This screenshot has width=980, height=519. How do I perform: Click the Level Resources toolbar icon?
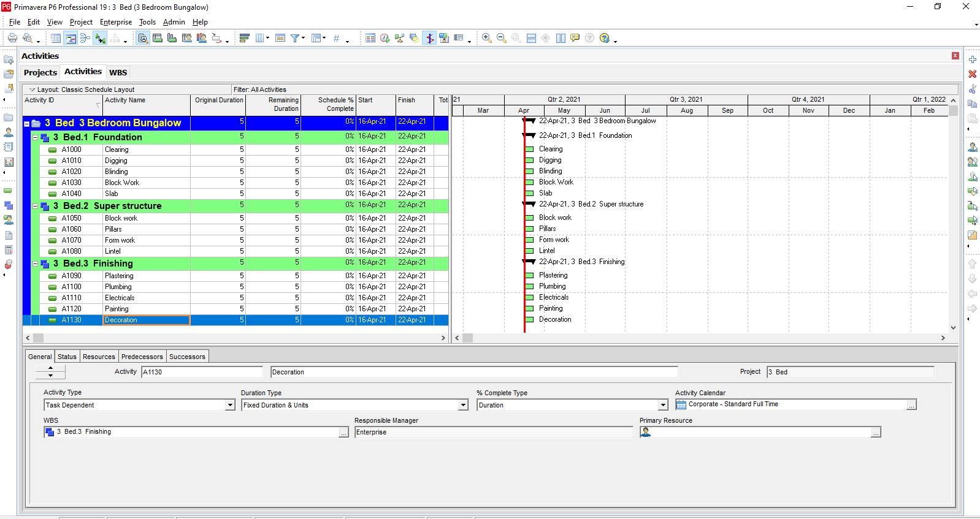[x=400, y=38]
